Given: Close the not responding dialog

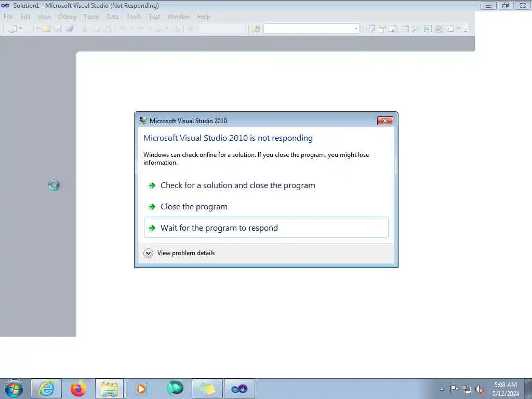Looking at the screenshot, I should (385, 121).
